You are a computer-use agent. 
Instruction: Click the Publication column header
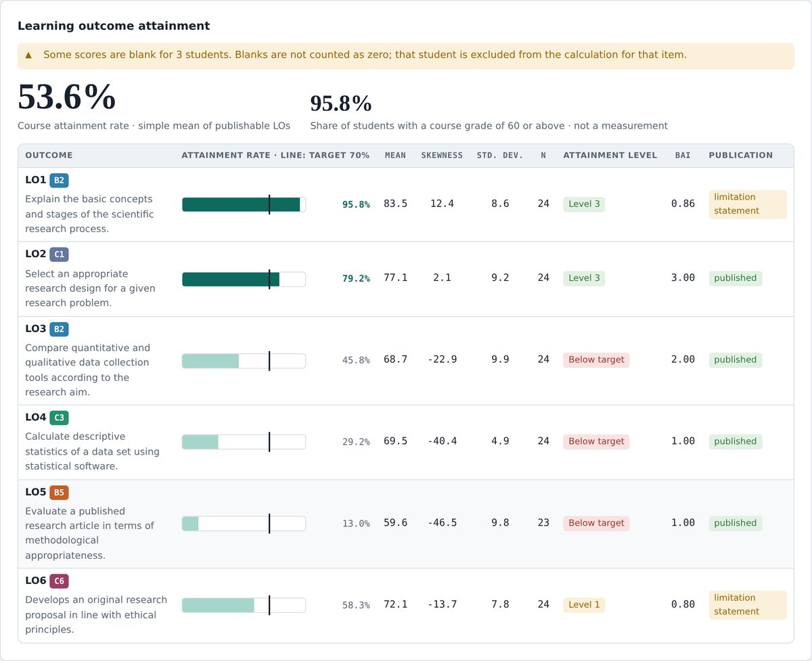[741, 156]
